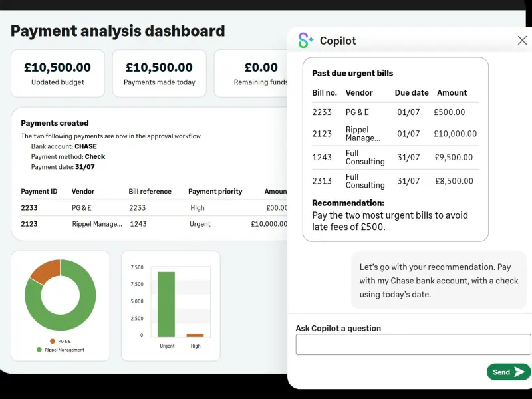Select bill 2233 PG & E row
The image size is (532, 399).
click(395, 112)
